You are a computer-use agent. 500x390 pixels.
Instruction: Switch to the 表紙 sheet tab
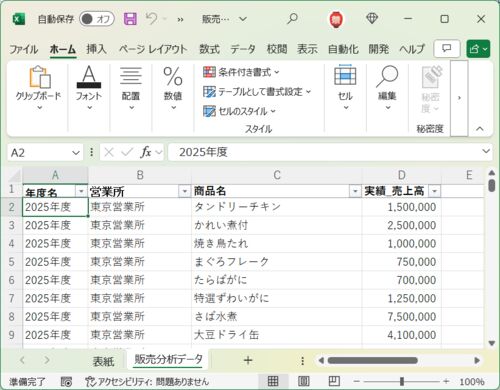pos(103,361)
